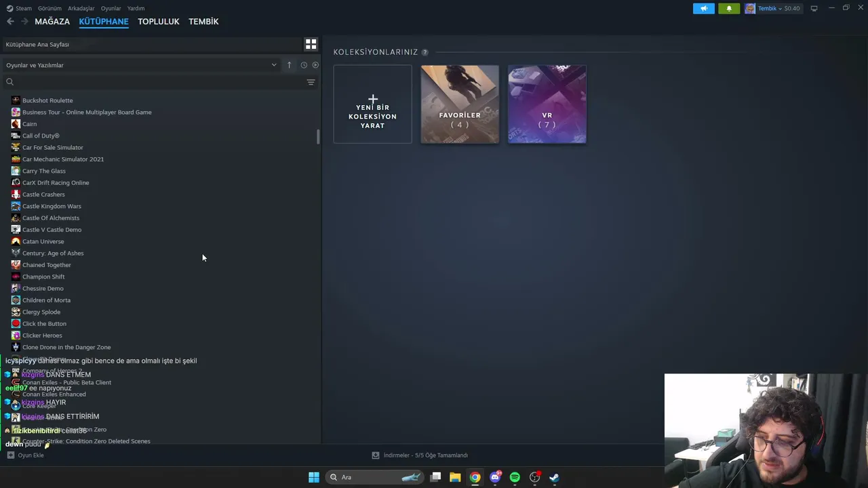Select Castle V Castle Demo
Screen dimensions: 868x488
coord(52,230)
